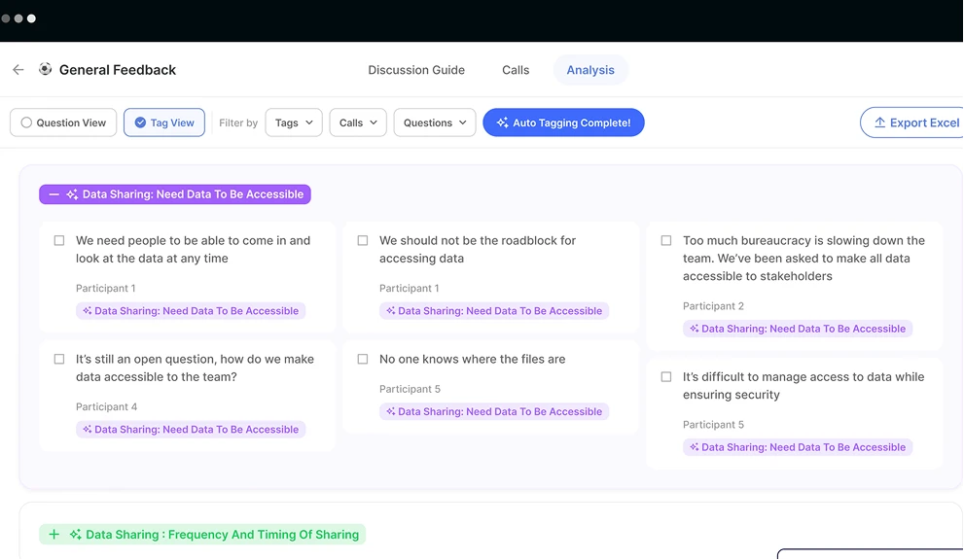
Task: Click the Auto Tagging Complete button
Action: 563,123
